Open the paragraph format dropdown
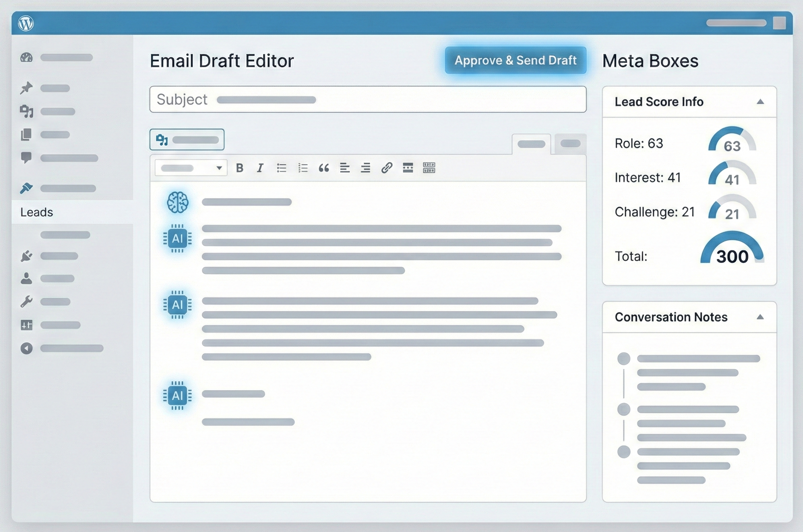The image size is (803, 532). 191,168
